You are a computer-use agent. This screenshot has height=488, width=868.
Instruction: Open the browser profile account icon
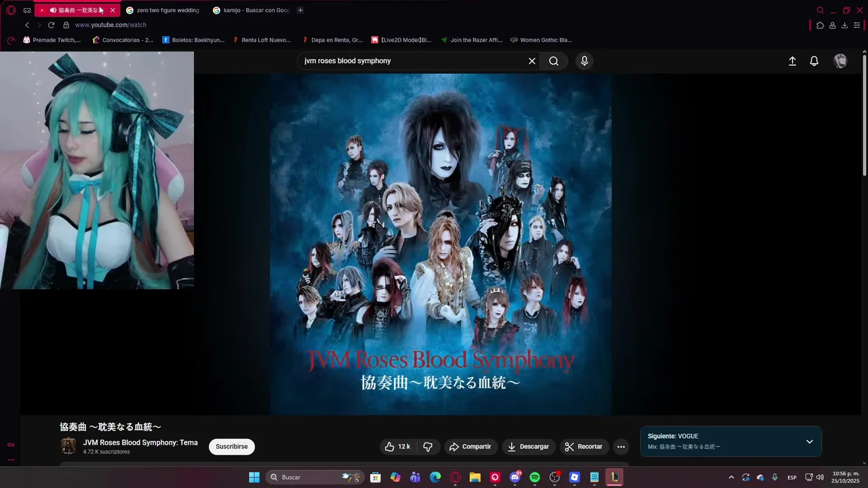(832, 25)
